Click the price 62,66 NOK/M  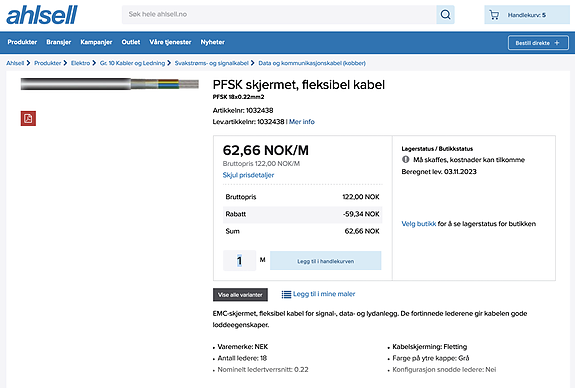pos(265,150)
